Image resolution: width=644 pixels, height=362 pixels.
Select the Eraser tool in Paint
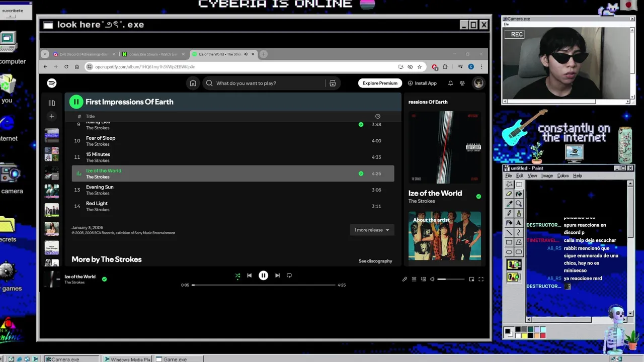pos(509,194)
